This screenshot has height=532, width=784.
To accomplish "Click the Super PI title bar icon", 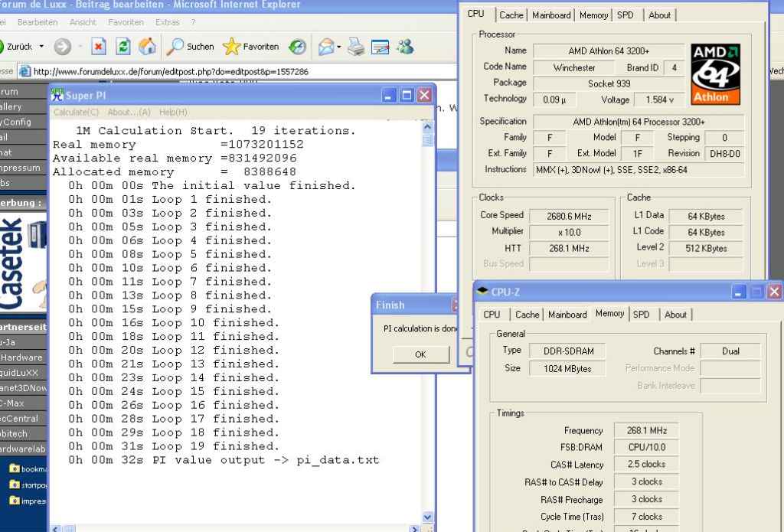I will pyautogui.click(x=57, y=95).
